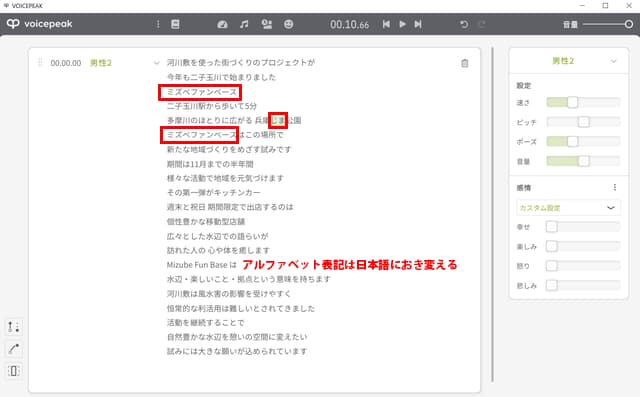This screenshot has width=640, height=397.
Task: Click the smiley face emotion icon
Action: pos(289,24)
